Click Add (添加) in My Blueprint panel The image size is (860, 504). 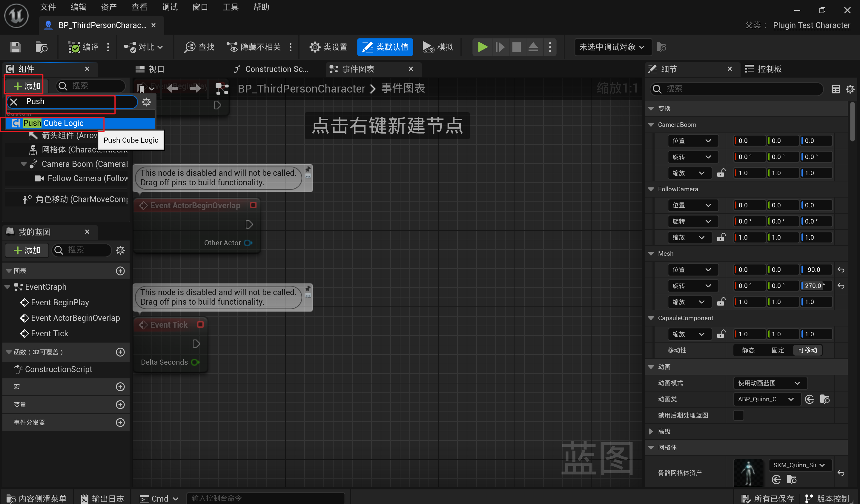point(27,250)
